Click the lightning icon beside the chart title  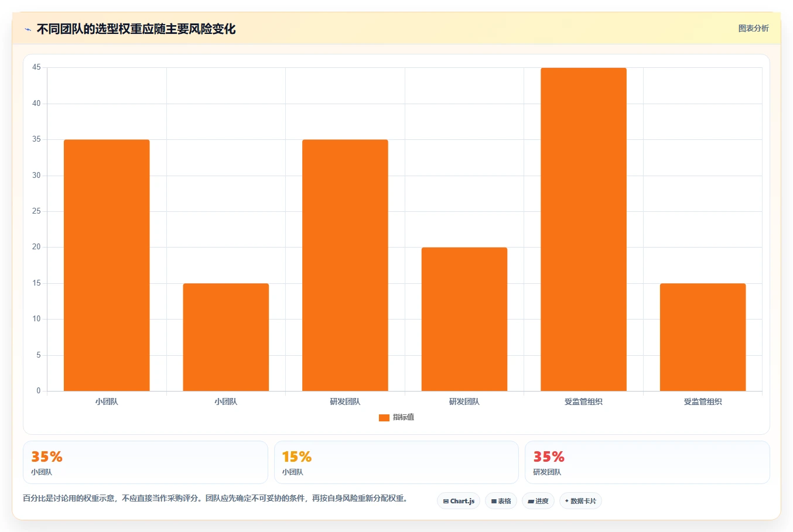[28, 29]
